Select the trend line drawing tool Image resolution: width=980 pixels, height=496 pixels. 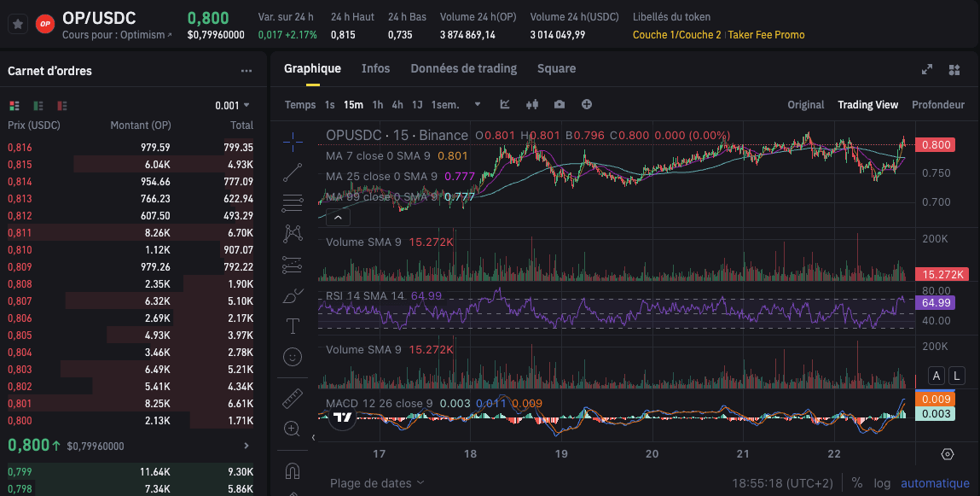click(x=293, y=172)
